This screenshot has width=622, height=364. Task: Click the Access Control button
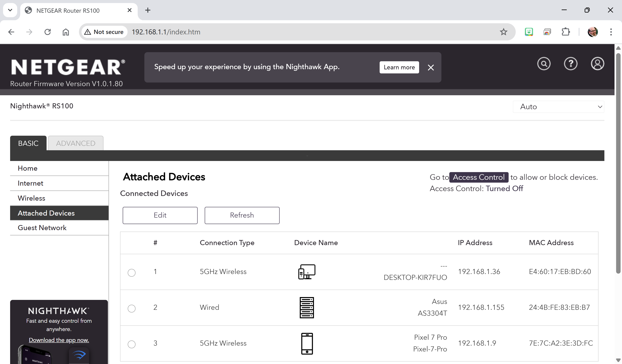pos(479,177)
